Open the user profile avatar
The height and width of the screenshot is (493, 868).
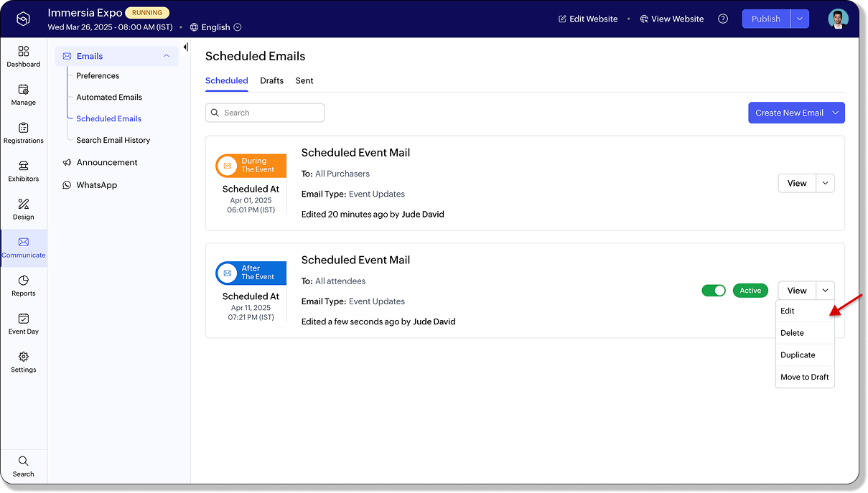pyautogui.click(x=838, y=19)
